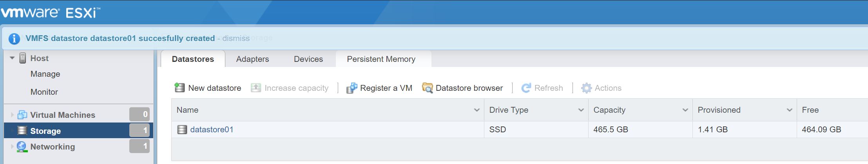Click the notification message text
Screen dimensions: 868x164
coord(120,38)
